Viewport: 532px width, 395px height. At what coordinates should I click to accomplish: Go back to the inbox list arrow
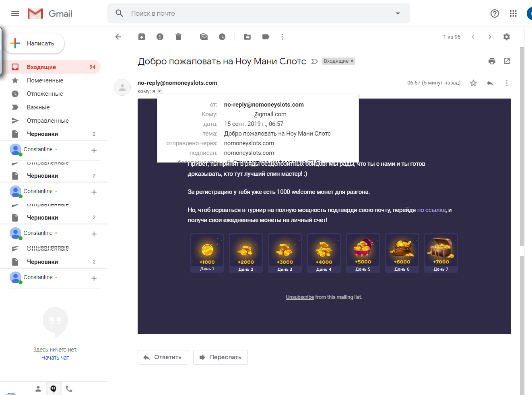118,37
